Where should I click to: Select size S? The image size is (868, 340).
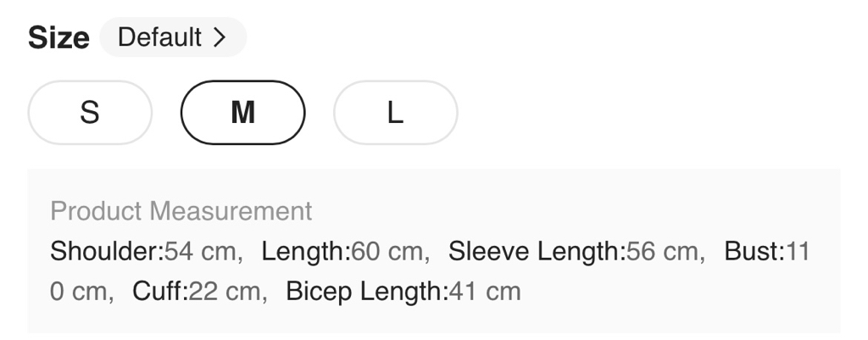(x=90, y=113)
